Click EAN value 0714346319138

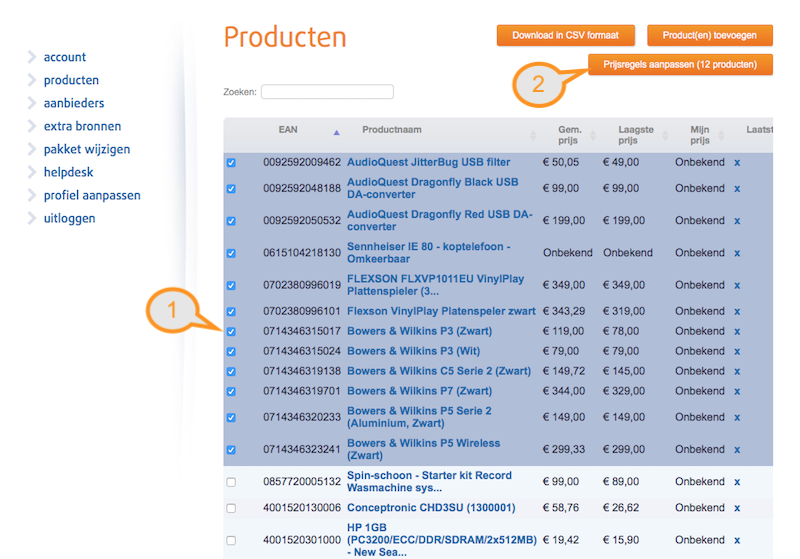click(302, 371)
